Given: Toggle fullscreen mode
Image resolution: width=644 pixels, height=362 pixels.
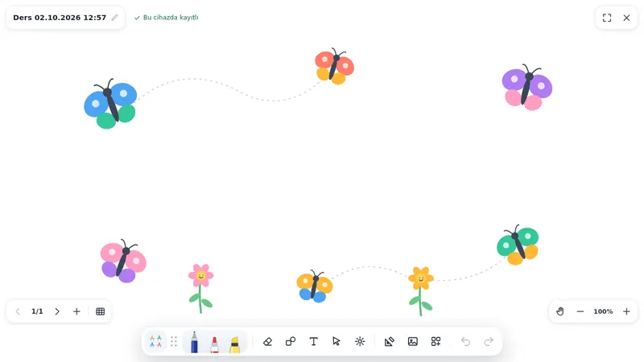Looking at the screenshot, I should [607, 18].
